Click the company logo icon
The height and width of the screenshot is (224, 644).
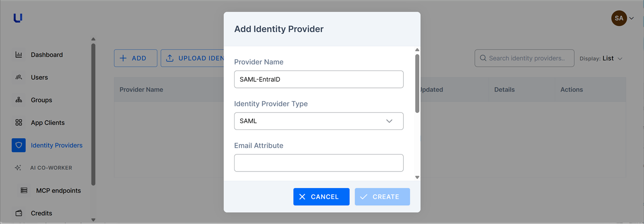click(18, 18)
